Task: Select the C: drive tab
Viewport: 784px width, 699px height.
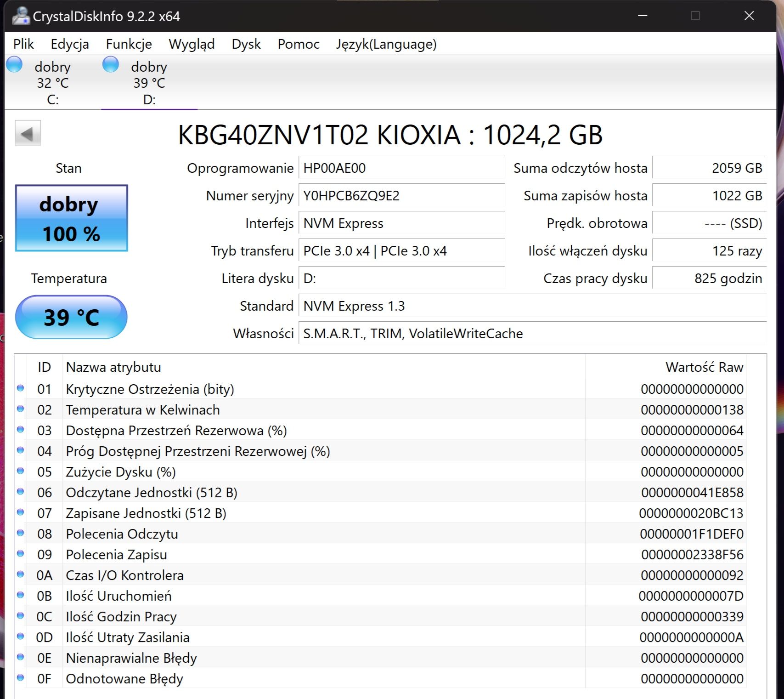Action: [53, 83]
